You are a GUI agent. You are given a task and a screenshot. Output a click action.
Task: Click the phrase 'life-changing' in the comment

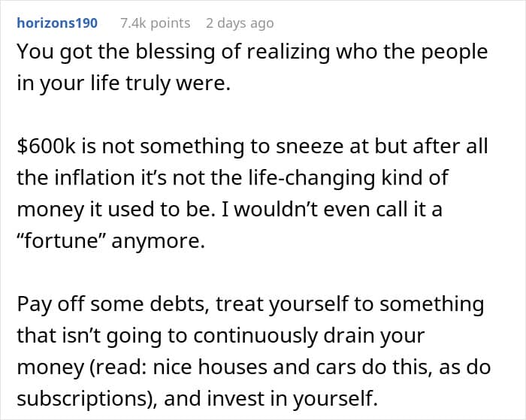[x=312, y=179]
